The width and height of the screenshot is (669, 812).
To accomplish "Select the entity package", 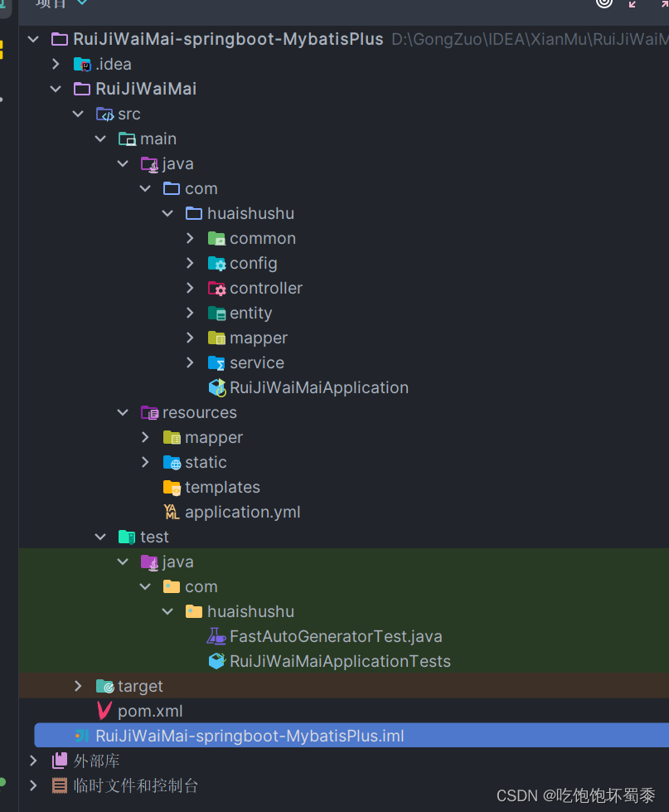I will coord(250,314).
